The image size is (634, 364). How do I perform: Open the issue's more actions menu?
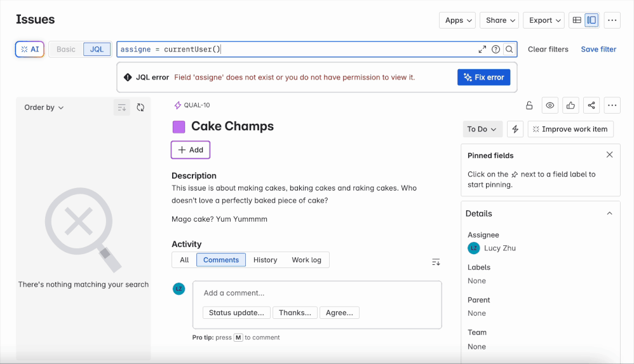[x=612, y=105]
